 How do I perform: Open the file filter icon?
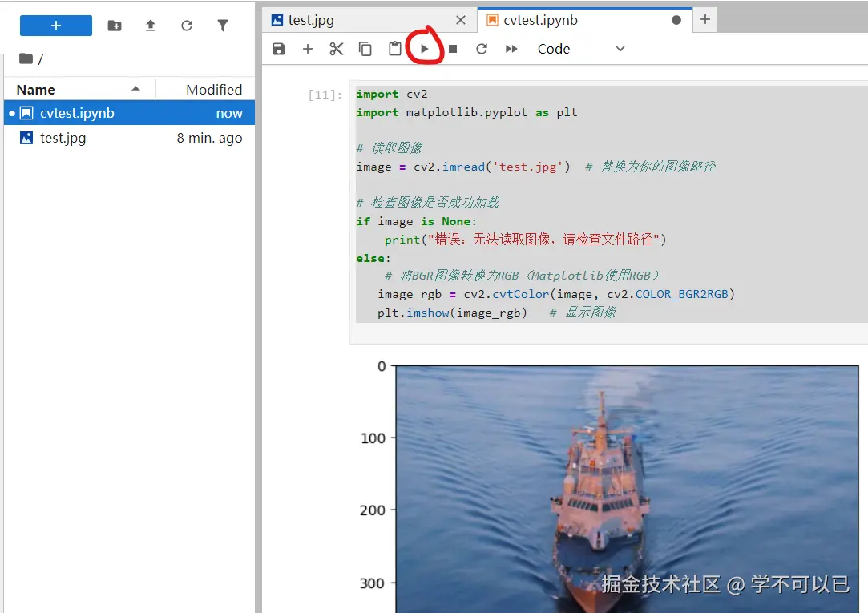pos(223,26)
